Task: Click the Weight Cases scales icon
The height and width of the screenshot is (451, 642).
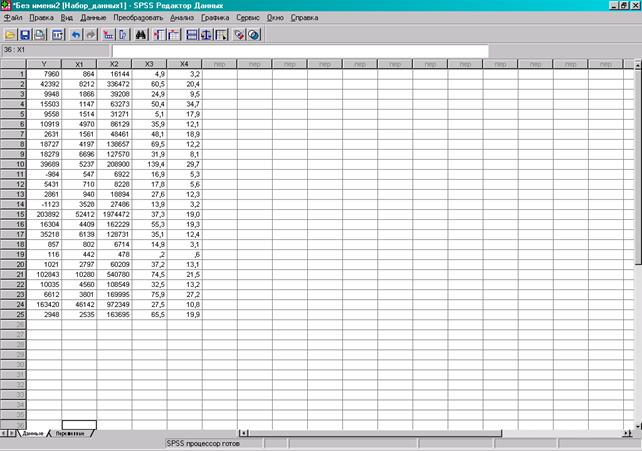Action: [206, 35]
